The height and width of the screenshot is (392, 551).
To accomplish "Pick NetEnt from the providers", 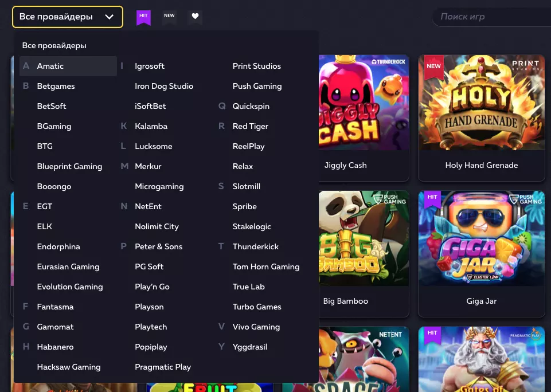I will click(148, 206).
